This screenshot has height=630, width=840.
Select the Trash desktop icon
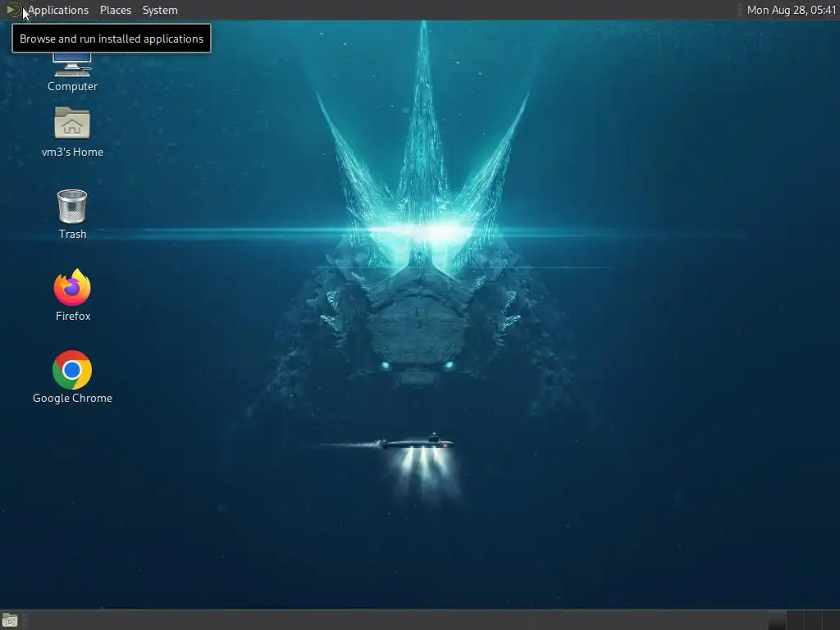(x=72, y=214)
